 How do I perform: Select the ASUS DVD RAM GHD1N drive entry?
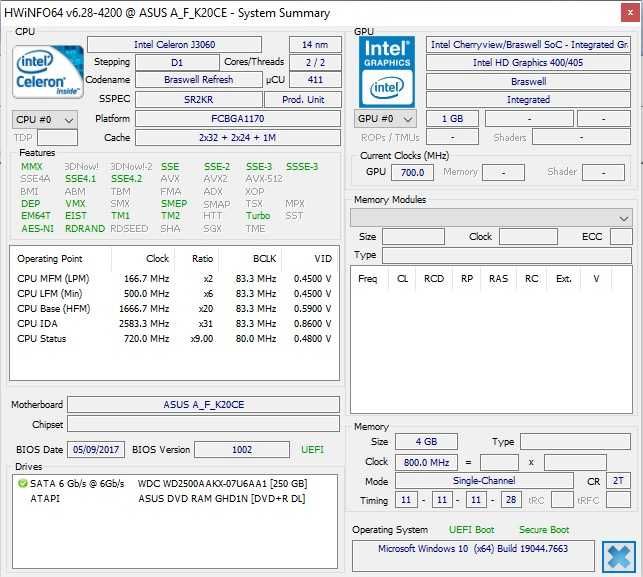tap(221, 499)
